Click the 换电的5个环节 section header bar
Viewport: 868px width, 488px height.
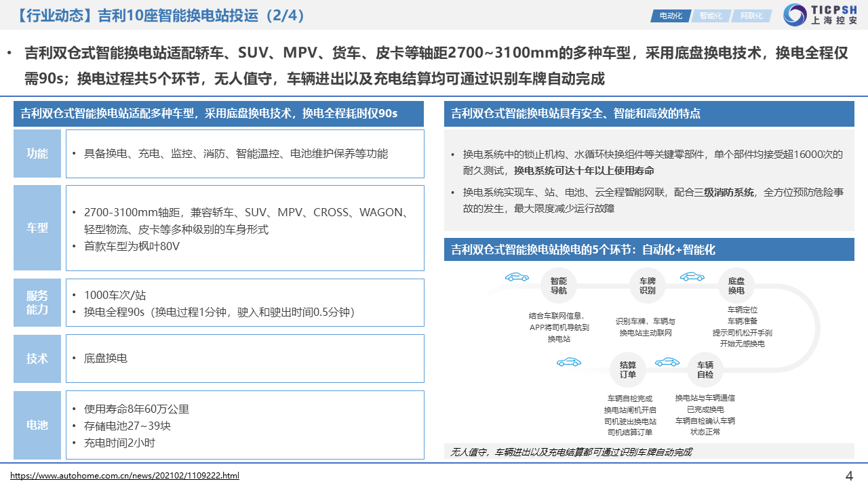coord(648,249)
